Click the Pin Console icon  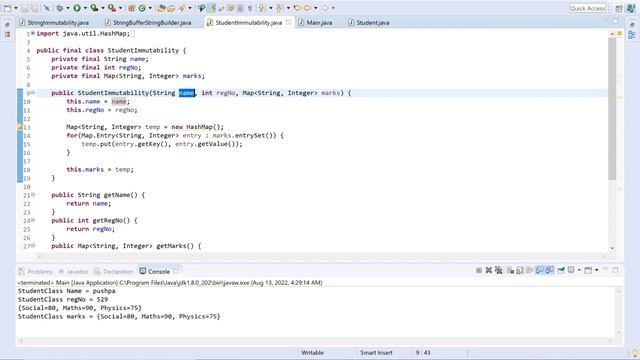pos(561,270)
